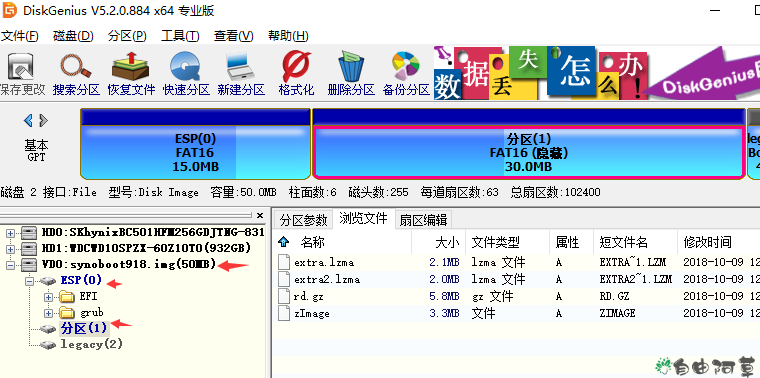760x378 pixels.
Task: Sort by the File Type (文件类型) column header
Action: coord(495,242)
